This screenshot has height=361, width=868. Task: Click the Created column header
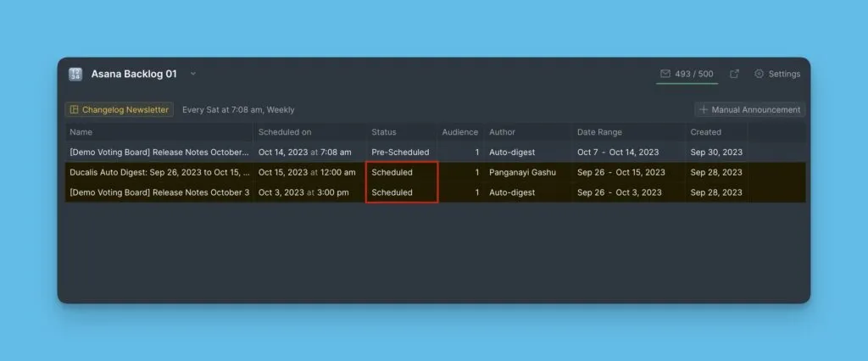point(705,132)
